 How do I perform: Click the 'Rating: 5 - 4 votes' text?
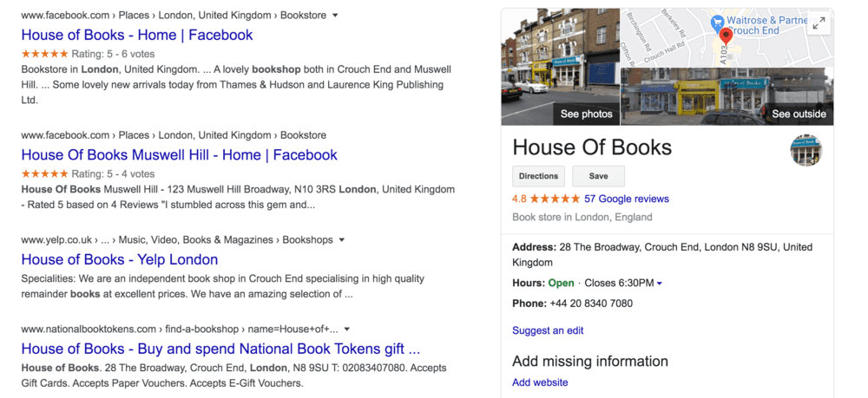point(113,174)
